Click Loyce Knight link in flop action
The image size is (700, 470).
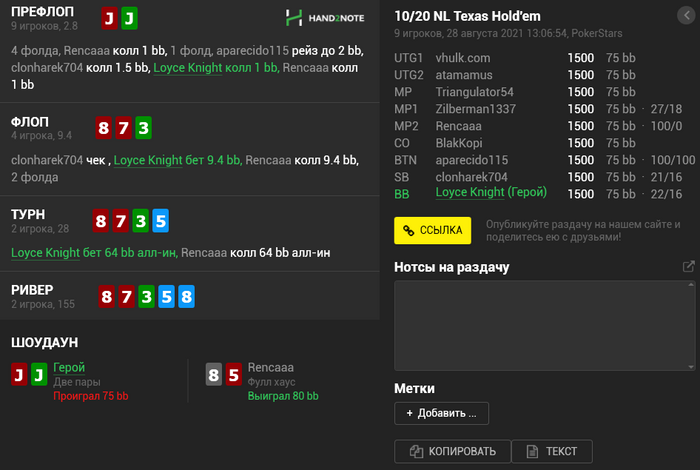tap(148, 160)
